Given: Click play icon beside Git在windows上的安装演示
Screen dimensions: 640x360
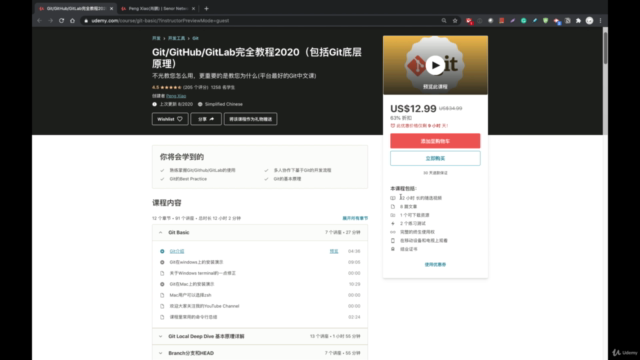Looking at the screenshot, I should point(162,262).
